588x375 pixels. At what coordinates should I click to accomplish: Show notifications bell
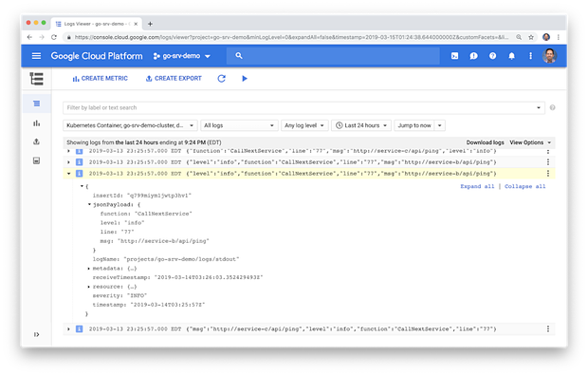(x=511, y=56)
